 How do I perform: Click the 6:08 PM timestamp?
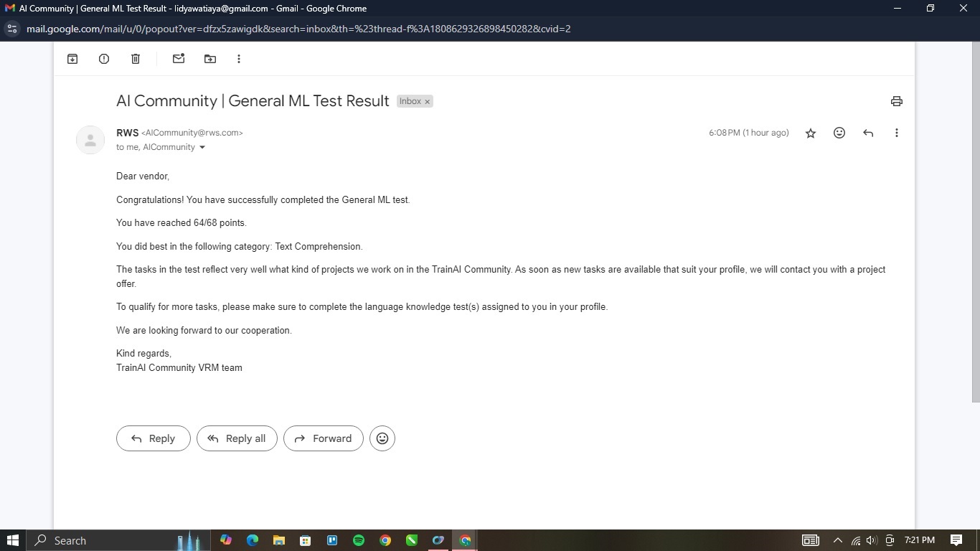749,133
